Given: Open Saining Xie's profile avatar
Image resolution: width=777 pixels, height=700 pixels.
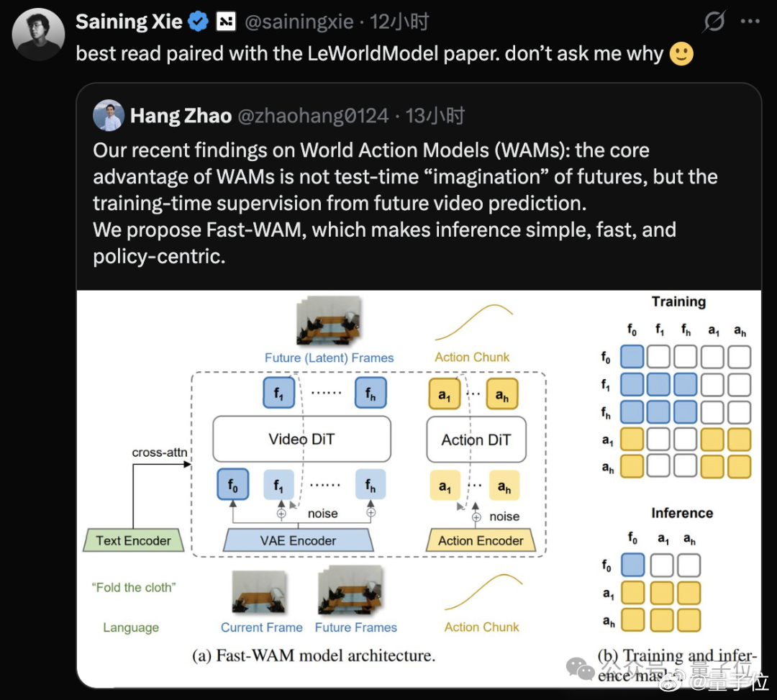Looking at the screenshot, I should pyautogui.click(x=38, y=35).
